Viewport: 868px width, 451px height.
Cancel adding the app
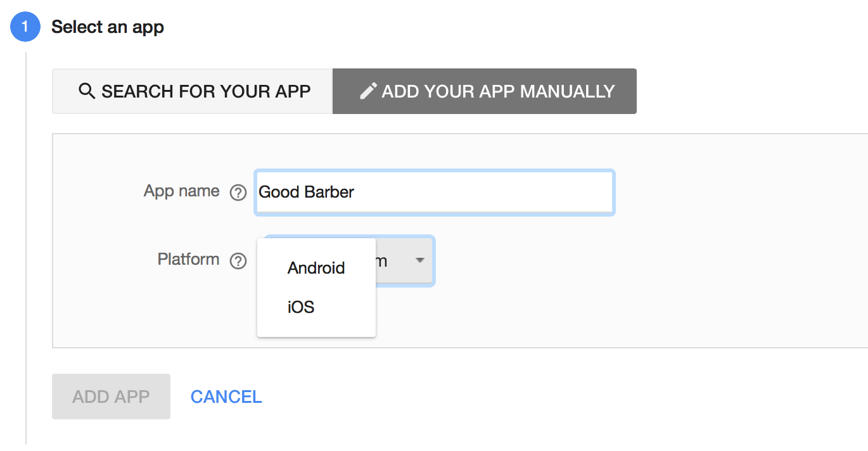pyautogui.click(x=226, y=397)
